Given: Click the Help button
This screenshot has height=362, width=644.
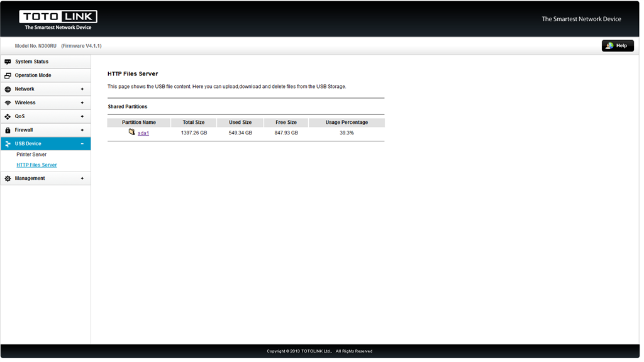Looking at the screenshot, I should click(618, 46).
